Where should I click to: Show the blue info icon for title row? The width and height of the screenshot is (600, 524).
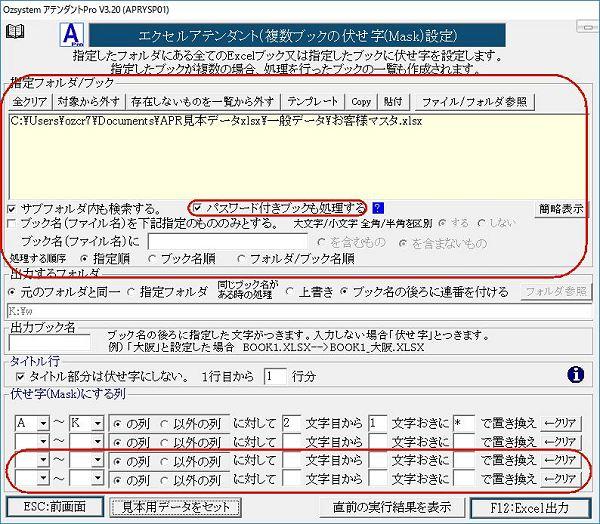pyautogui.click(x=576, y=374)
